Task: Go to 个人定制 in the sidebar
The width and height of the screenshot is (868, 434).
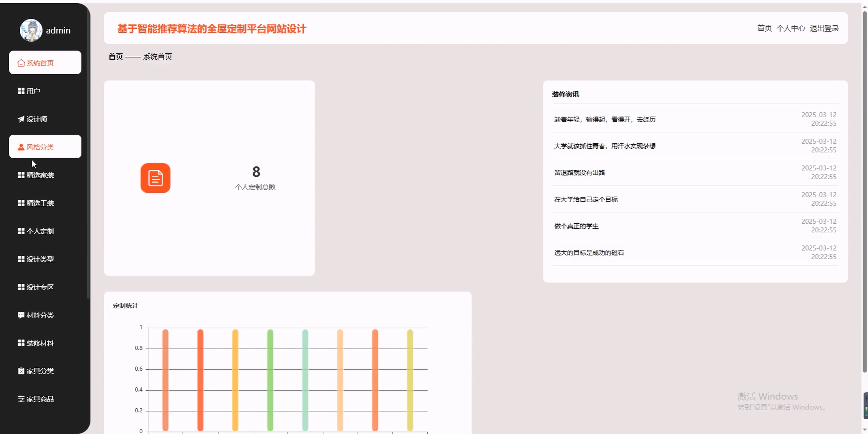Action: coord(40,231)
